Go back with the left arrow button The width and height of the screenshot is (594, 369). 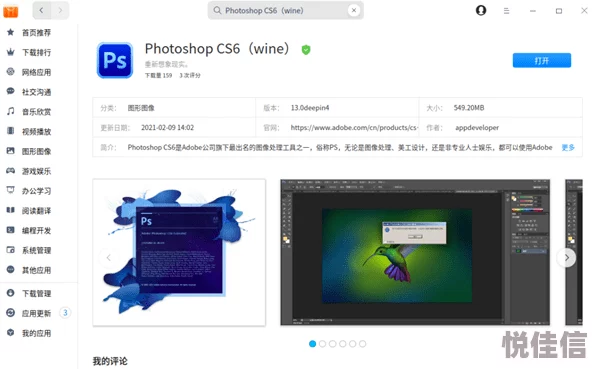tap(42, 11)
